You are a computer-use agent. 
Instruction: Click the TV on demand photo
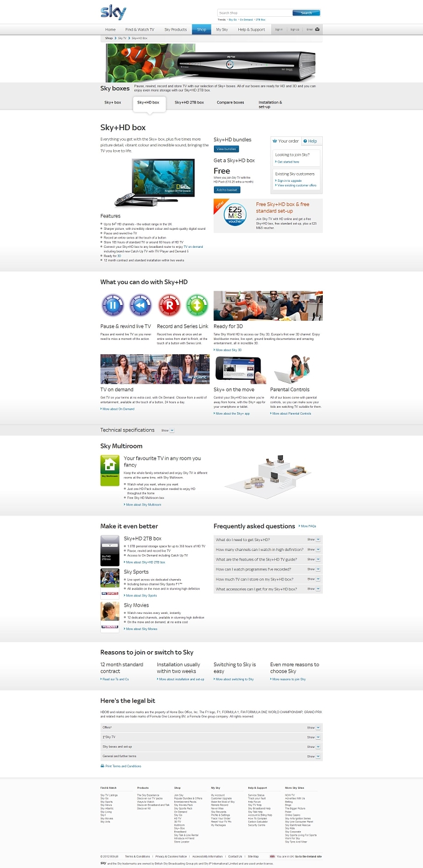(155, 369)
